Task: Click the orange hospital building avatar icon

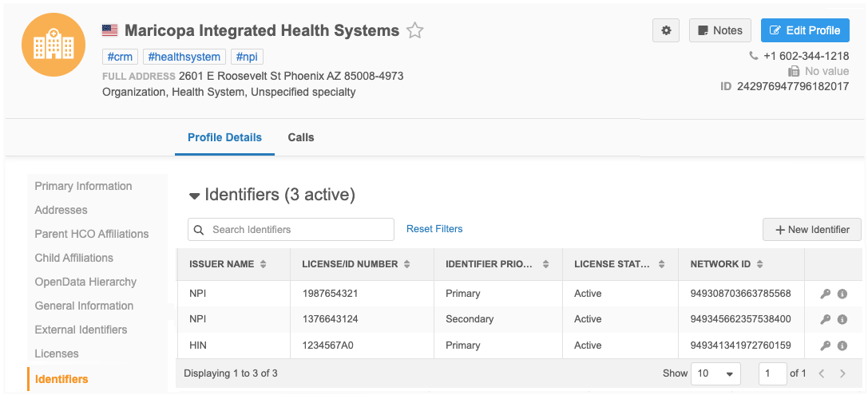Action: point(54,44)
